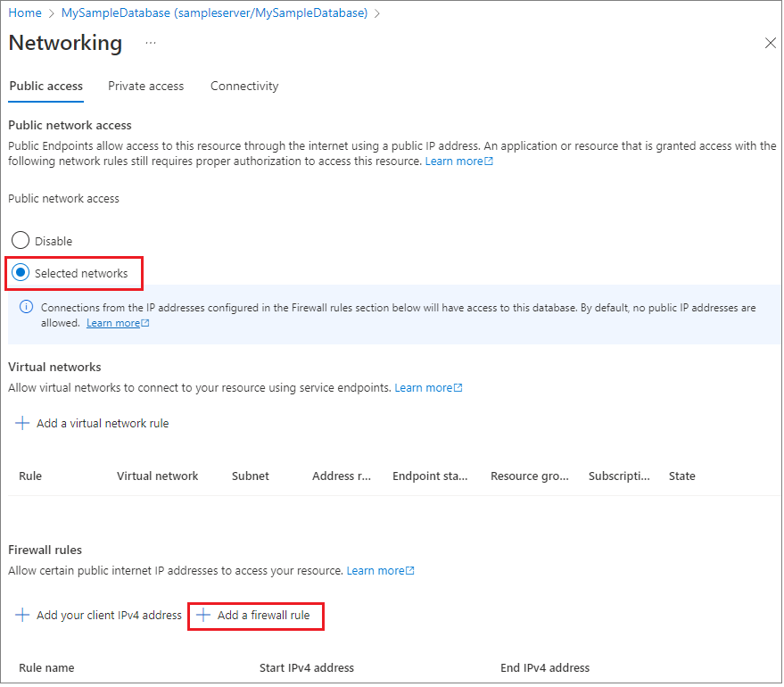Open MySampleDatabase breadcrumb link
This screenshot has width=784, height=687.
tap(214, 13)
